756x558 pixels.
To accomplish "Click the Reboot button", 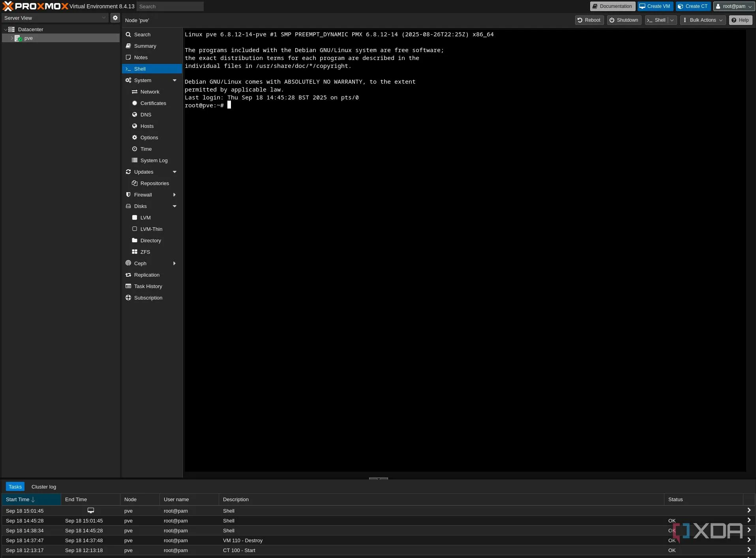I will (589, 20).
